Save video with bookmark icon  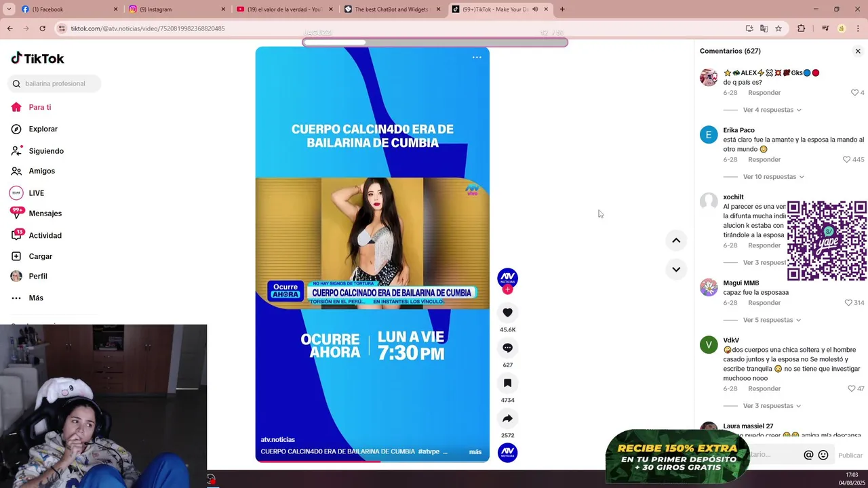tap(507, 383)
